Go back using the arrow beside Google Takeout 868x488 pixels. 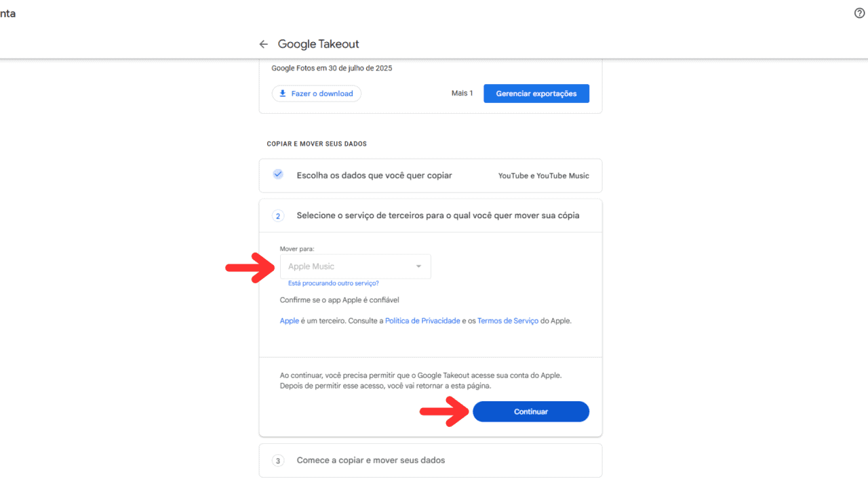[x=264, y=44]
